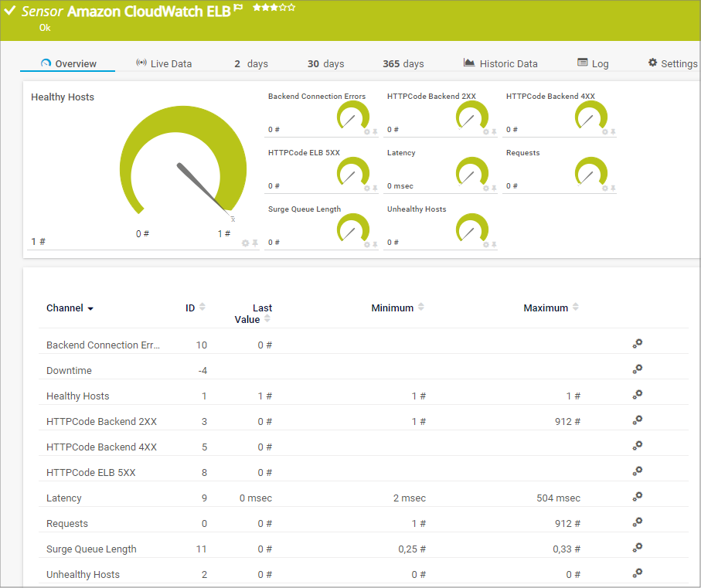Open gear settings on the Backend Connection Errors gauge
This screenshot has width=701, height=588.
click(x=367, y=132)
